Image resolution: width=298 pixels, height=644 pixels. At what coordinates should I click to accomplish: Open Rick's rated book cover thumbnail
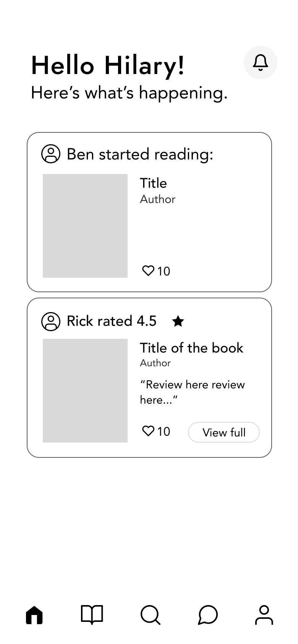click(85, 391)
